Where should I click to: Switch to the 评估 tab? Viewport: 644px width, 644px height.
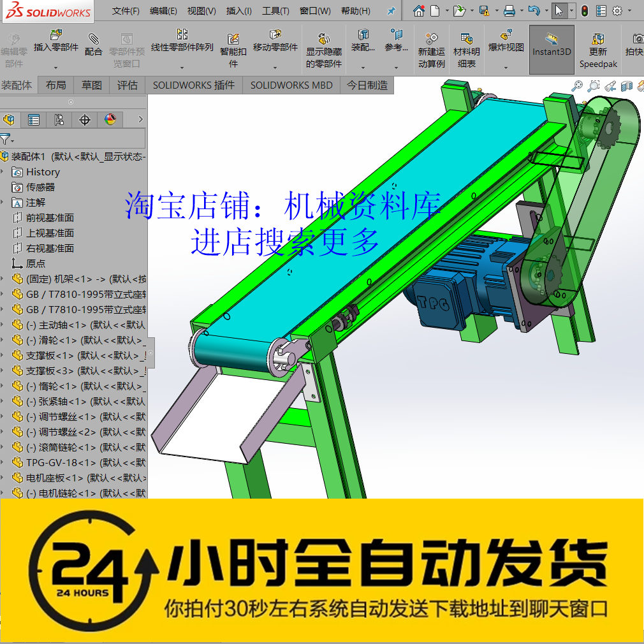point(127,85)
